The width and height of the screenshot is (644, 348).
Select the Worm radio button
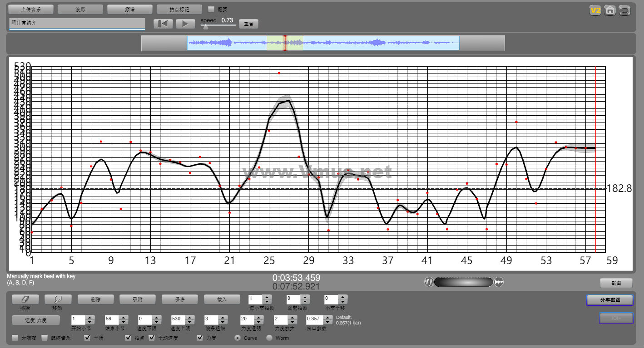coord(269,338)
